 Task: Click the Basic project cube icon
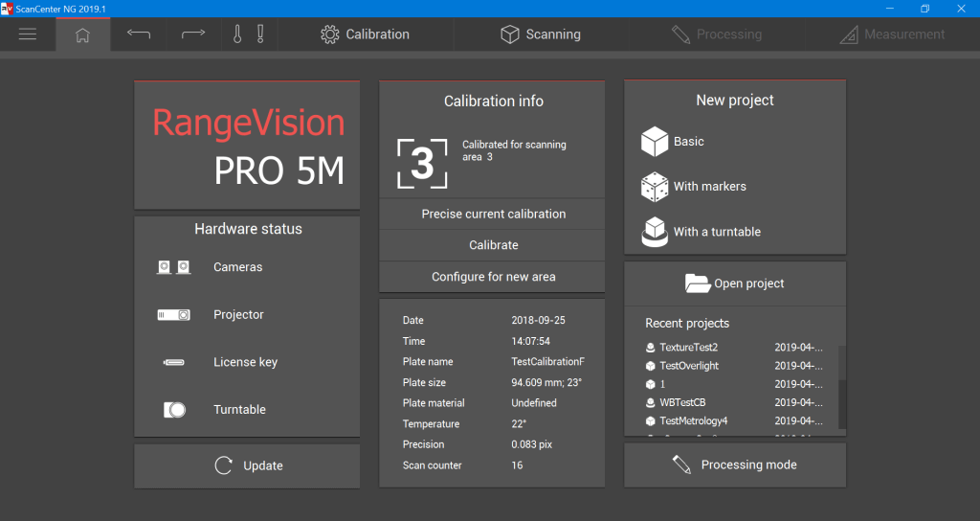click(x=655, y=142)
